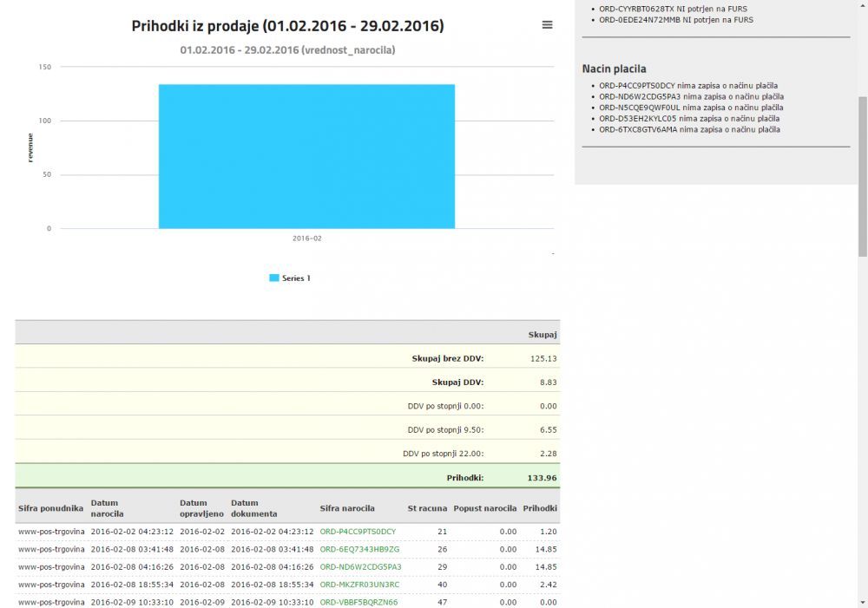This screenshot has width=868, height=608.
Task: Open order ORD-VBBF5BQRZN66 link
Action: 358,602
